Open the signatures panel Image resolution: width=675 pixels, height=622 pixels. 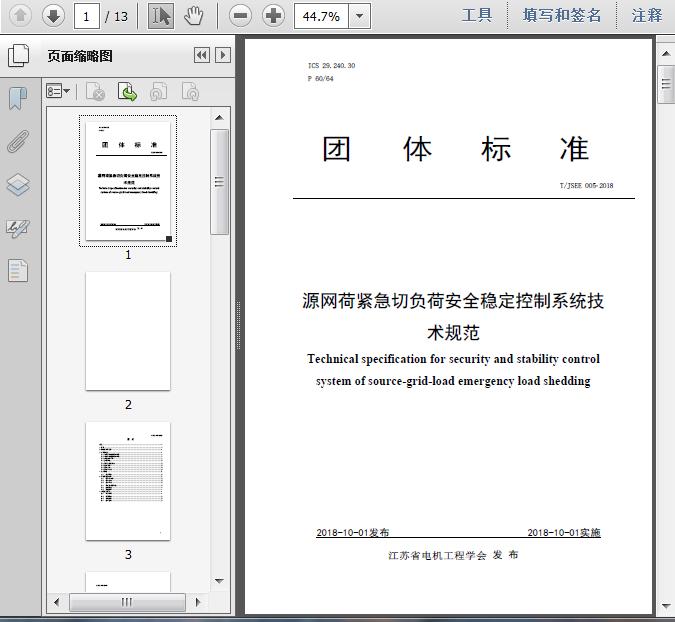click(x=18, y=228)
